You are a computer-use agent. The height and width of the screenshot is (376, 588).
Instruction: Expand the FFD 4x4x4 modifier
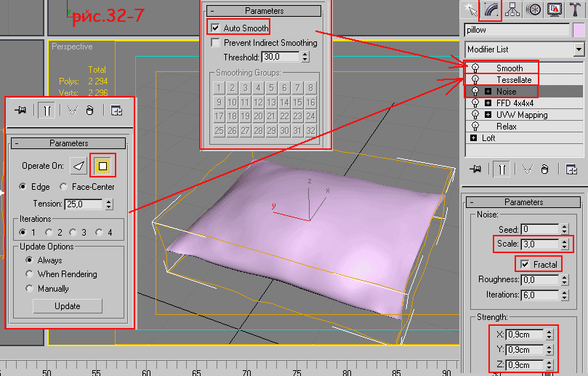(488, 103)
